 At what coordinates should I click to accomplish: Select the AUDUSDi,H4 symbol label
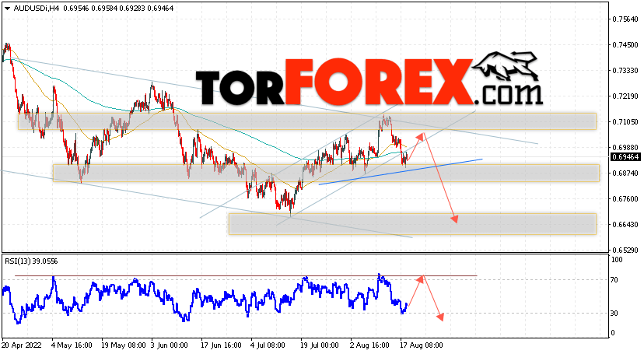36,9
